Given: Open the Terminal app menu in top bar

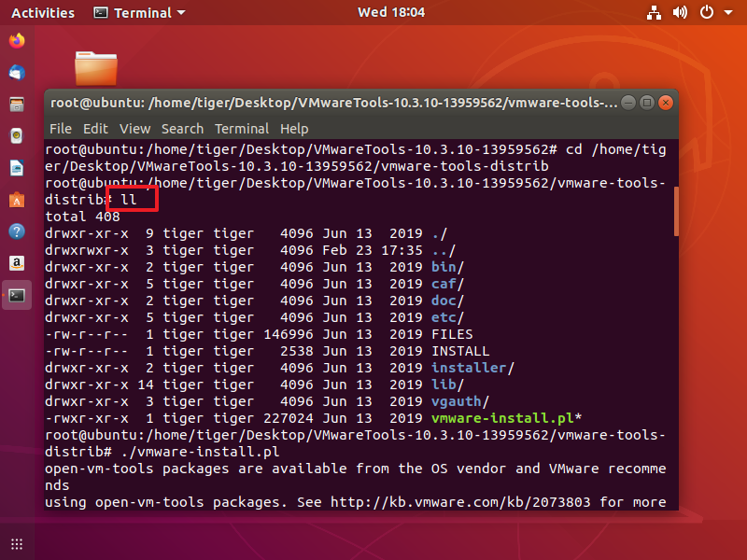Looking at the screenshot, I should tap(139, 13).
